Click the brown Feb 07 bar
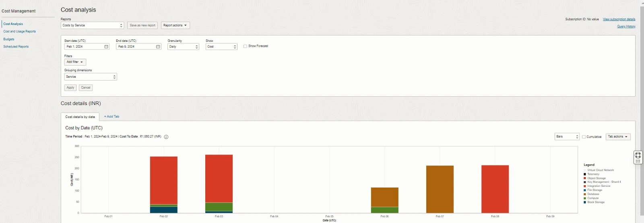Screen dimensions: 644x223 click(440, 189)
